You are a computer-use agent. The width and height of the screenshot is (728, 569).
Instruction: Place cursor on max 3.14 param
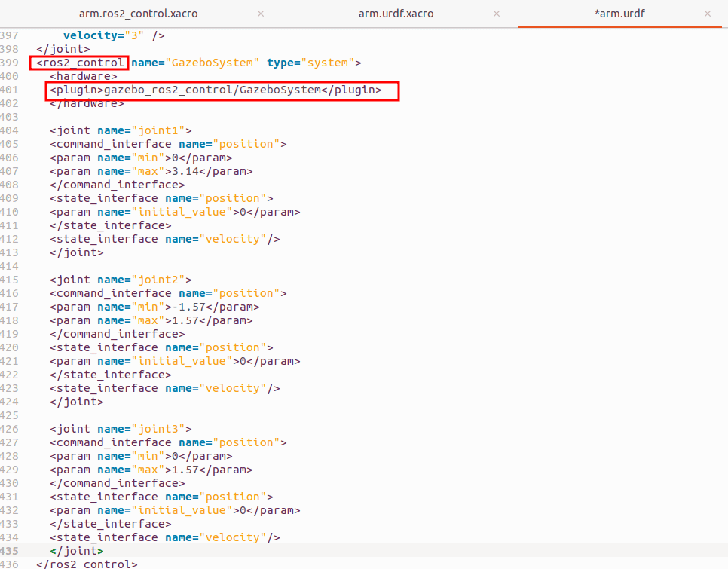coord(151,171)
